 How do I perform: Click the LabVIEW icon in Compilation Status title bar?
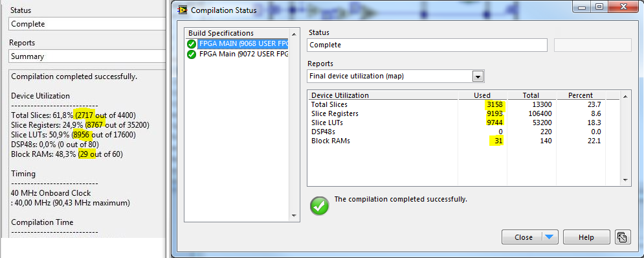pyautogui.click(x=182, y=10)
